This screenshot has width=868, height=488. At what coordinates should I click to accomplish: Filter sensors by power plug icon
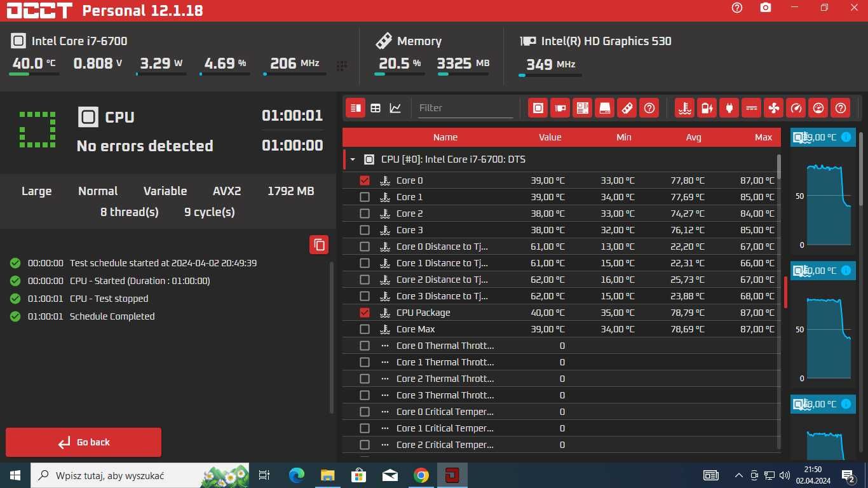(729, 108)
